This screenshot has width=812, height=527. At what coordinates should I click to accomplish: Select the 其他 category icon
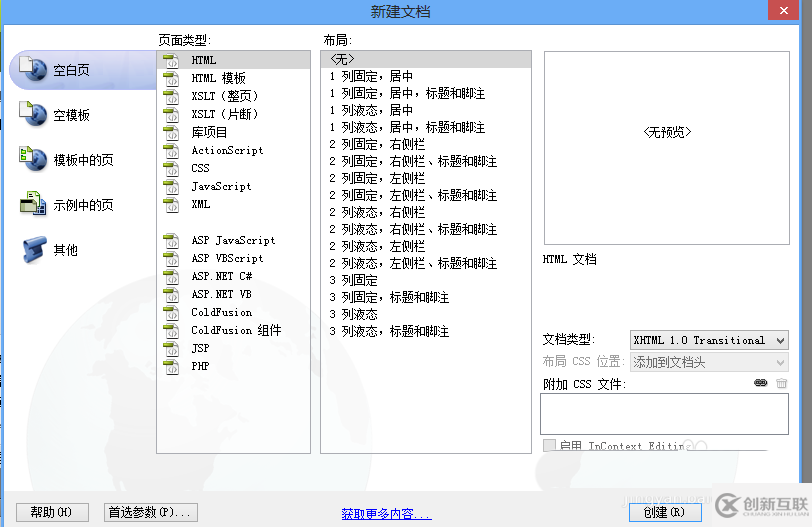(x=34, y=249)
